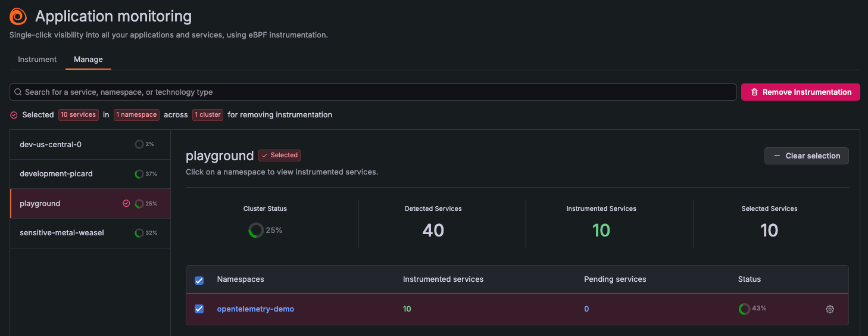Click the 10 services selection badge
Screen dimensions: 868x336
pos(78,115)
